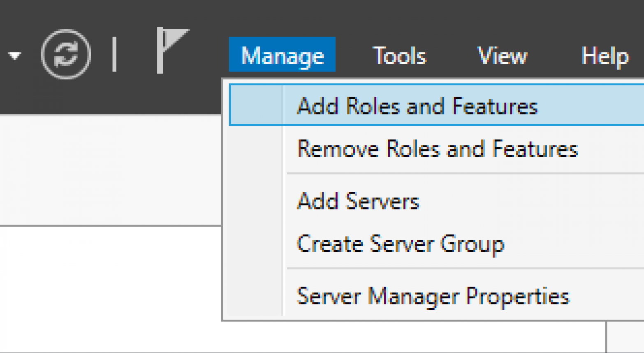Open the Tools menu

(x=399, y=56)
